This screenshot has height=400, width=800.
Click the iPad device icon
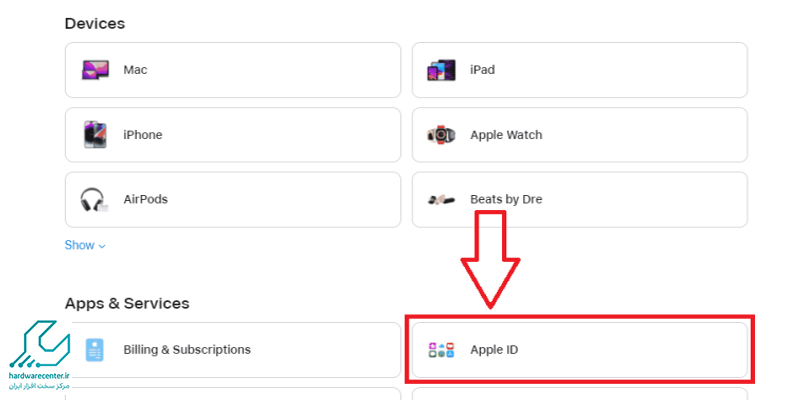tap(442, 70)
